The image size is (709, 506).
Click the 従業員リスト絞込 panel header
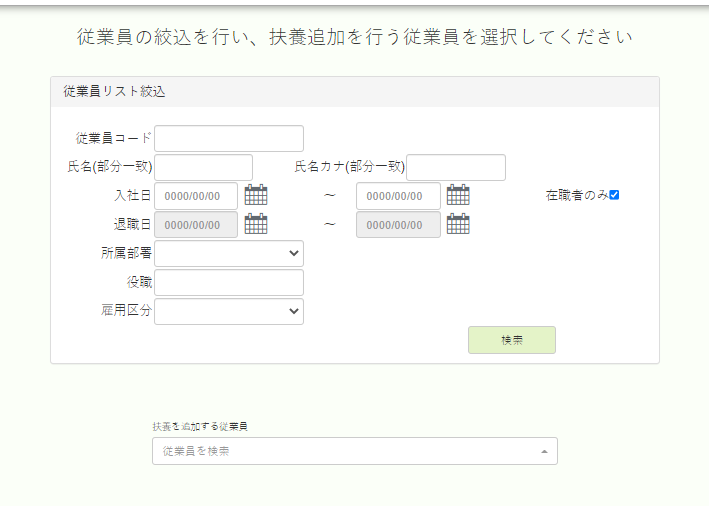click(355, 92)
